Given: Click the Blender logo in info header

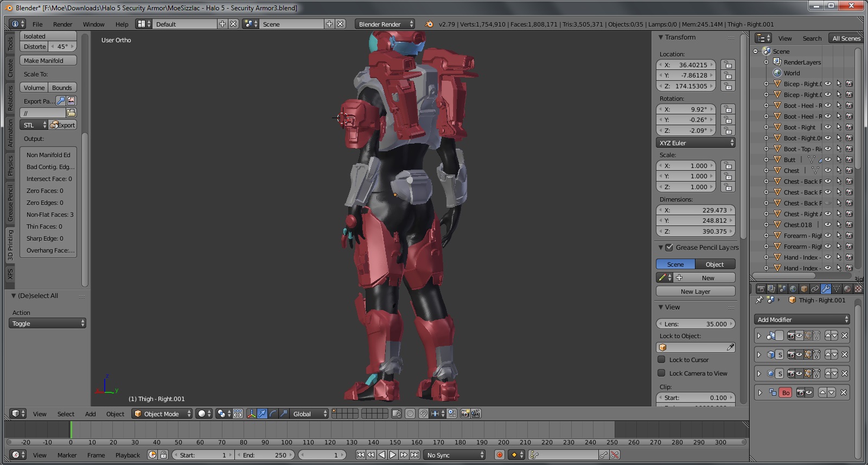Looking at the screenshot, I should pyautogui.click(x=429, y=24).
